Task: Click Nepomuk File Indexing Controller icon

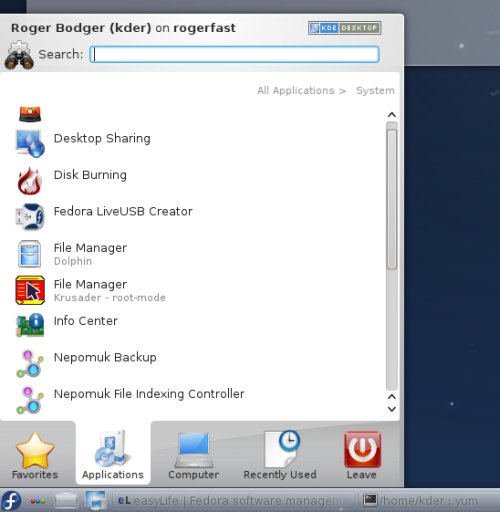Action: pyautogui.click(x=30, y=400)
